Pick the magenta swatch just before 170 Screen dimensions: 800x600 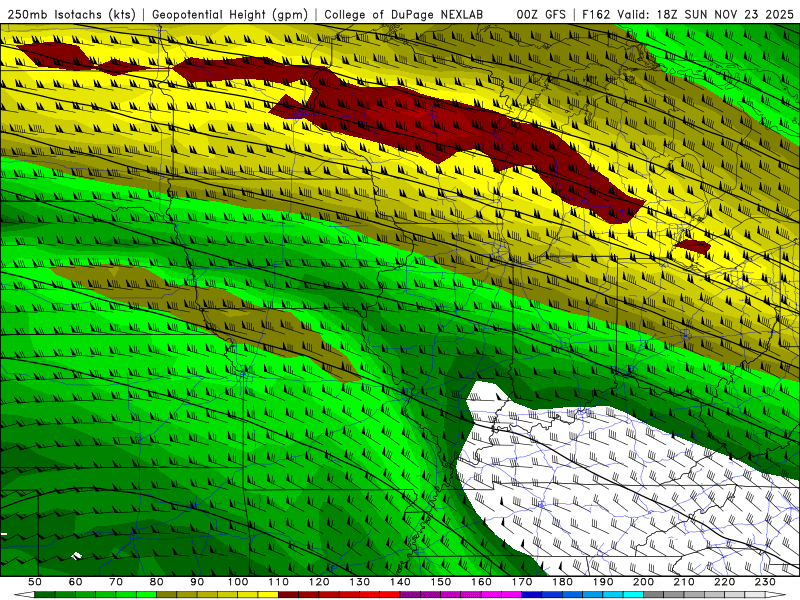click(512, 595)
